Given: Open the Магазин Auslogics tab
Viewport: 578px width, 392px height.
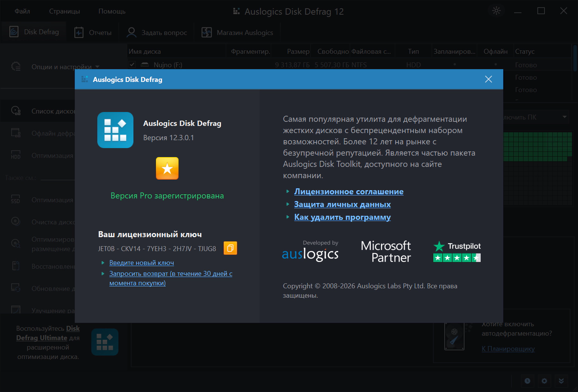Looking at the screenshot, I should tap(237, 32).
